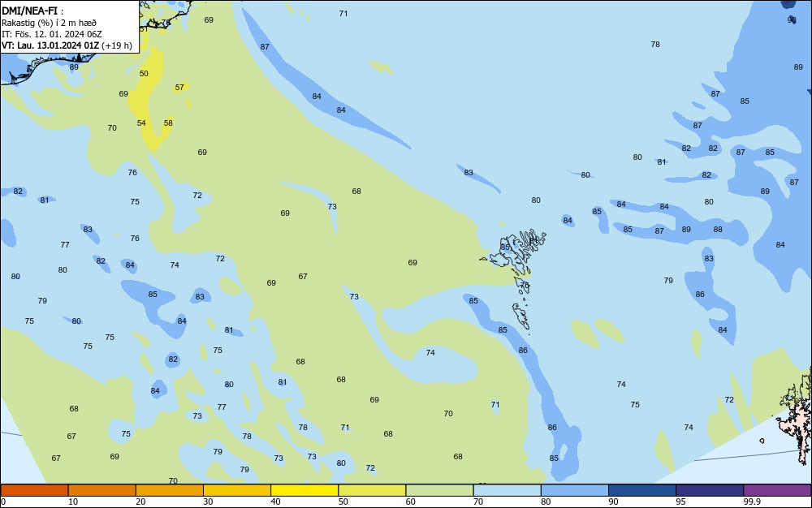The height and width of the screenshot is (508, 812).
Task: Click the indigo 95–99.9 legend swatch
Action: coord(710,490)
